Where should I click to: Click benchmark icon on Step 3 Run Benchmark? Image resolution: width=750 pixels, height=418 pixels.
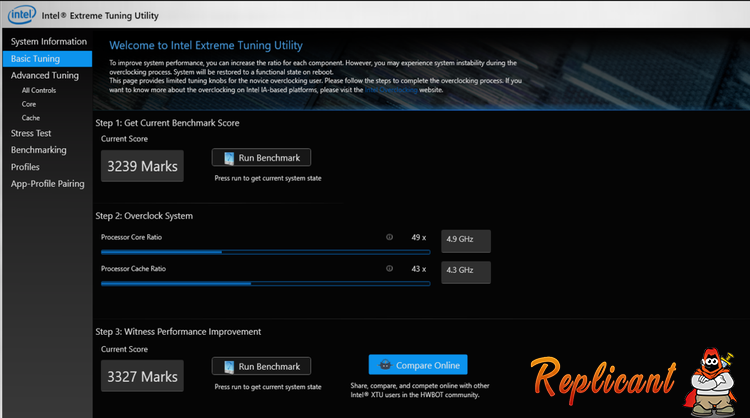tap(229, 367)
